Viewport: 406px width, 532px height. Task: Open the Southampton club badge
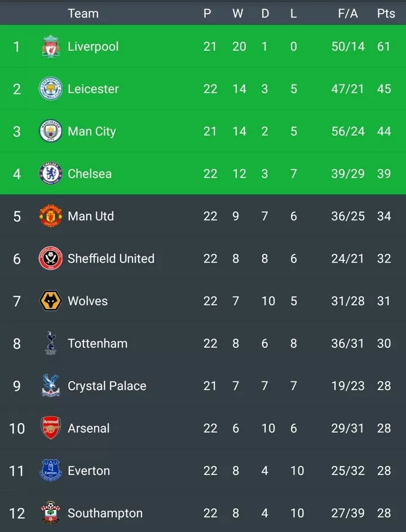[51, 513]
